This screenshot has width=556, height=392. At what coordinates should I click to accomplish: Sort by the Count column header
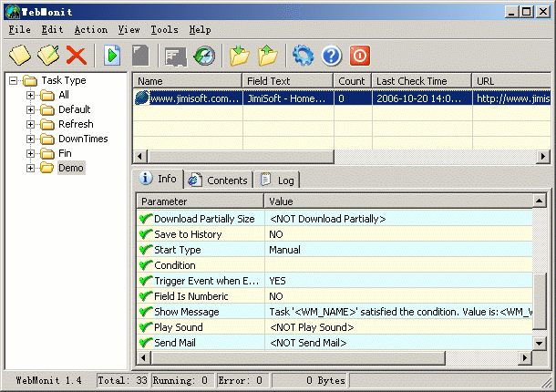pyautogui.click(x=353, y=81)
